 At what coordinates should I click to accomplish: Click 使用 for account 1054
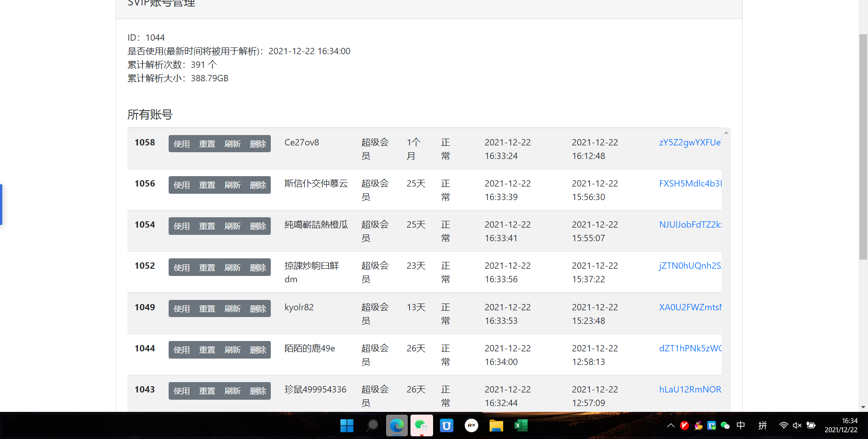click(x=182, y=226)
